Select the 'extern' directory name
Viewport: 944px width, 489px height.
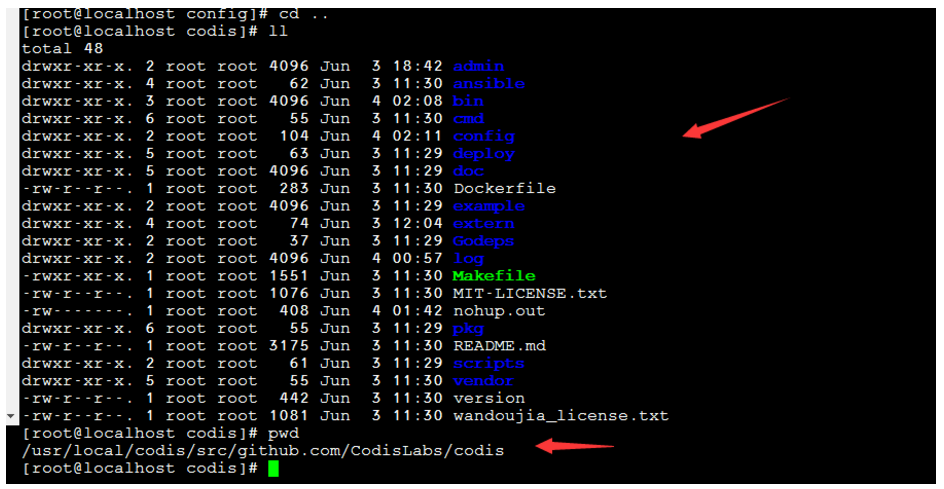[484, 223]
